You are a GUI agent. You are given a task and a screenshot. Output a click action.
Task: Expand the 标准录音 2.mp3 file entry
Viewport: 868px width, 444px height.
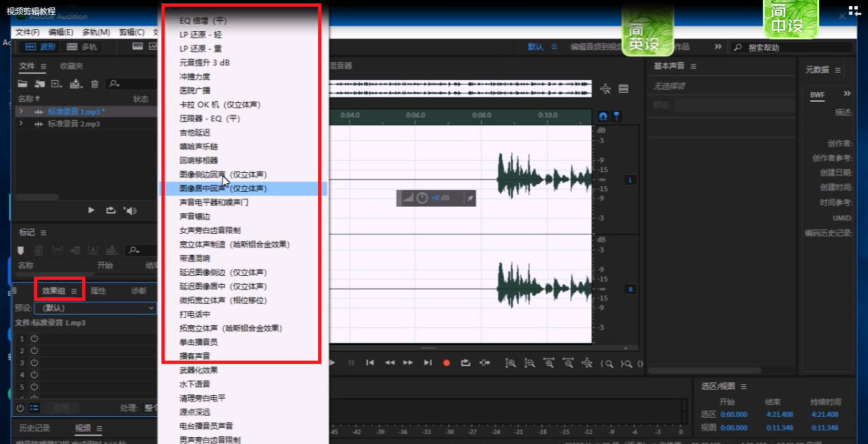coord(21,124)
